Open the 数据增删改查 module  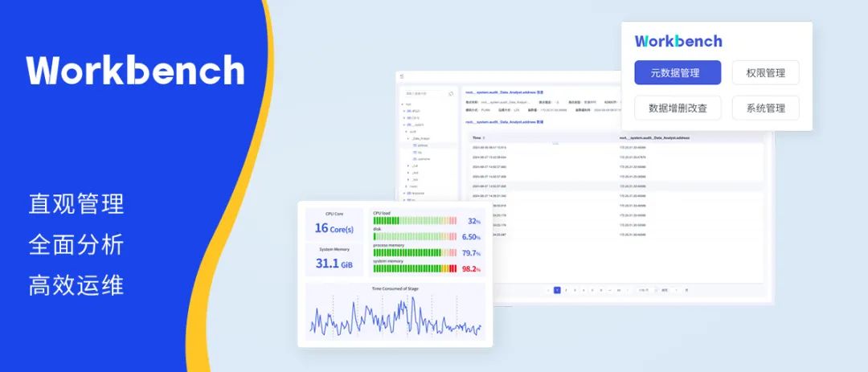[x=678, y=108]
